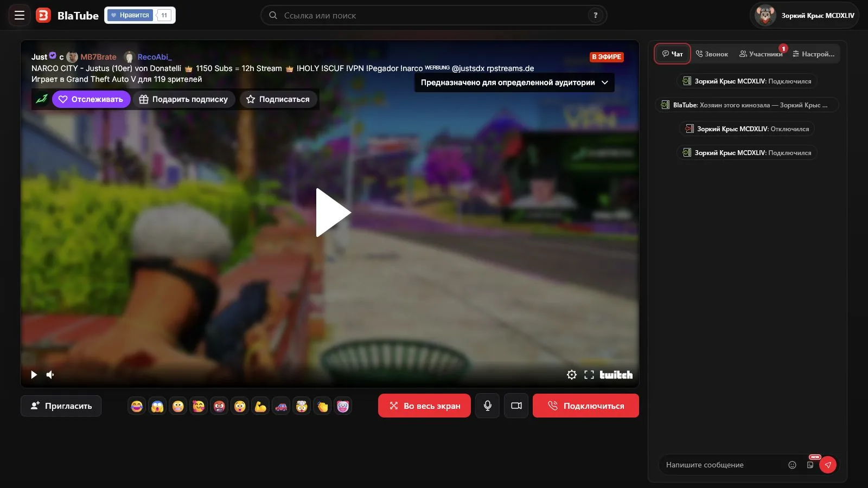Click the Пригласить invite button
868x488 pixels.
pyautogui.click(x=61, y=406)
